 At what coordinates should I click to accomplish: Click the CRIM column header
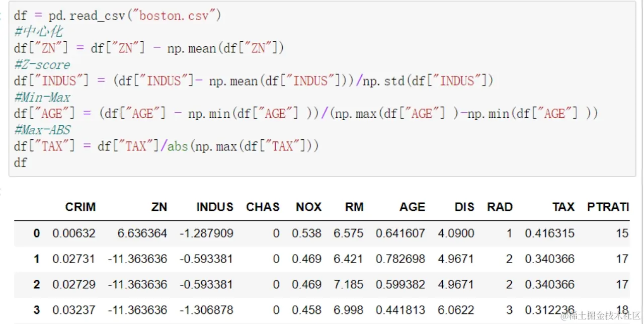tap(80, 207)
